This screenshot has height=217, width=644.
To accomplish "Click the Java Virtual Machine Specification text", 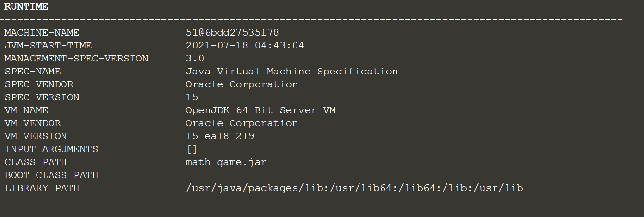I will [292, 72].
